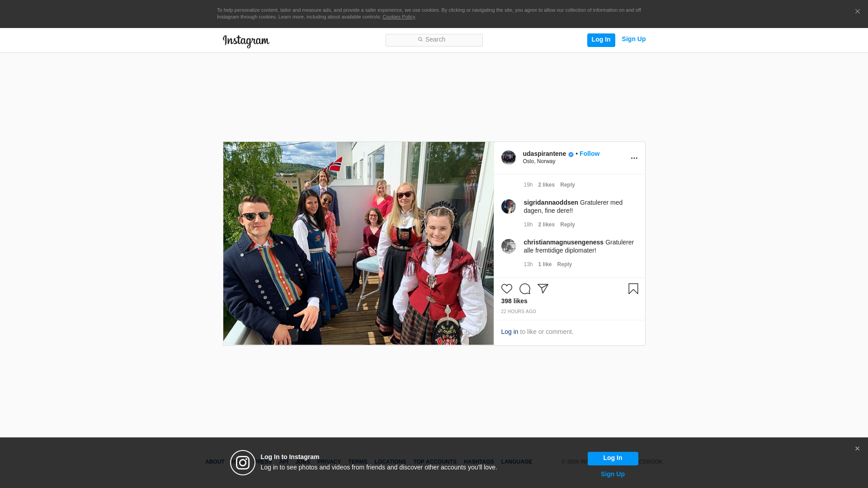Screen dimensions: 868x488
Task: Click the 18h timestamp on comment
Action: pyautogui.click(x=528, y=225)
